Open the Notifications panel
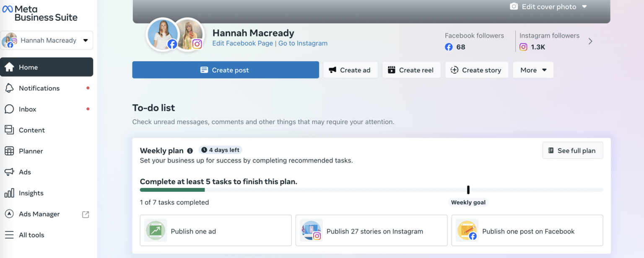Viewport: 644px width, 258px height. pos(39,88)
